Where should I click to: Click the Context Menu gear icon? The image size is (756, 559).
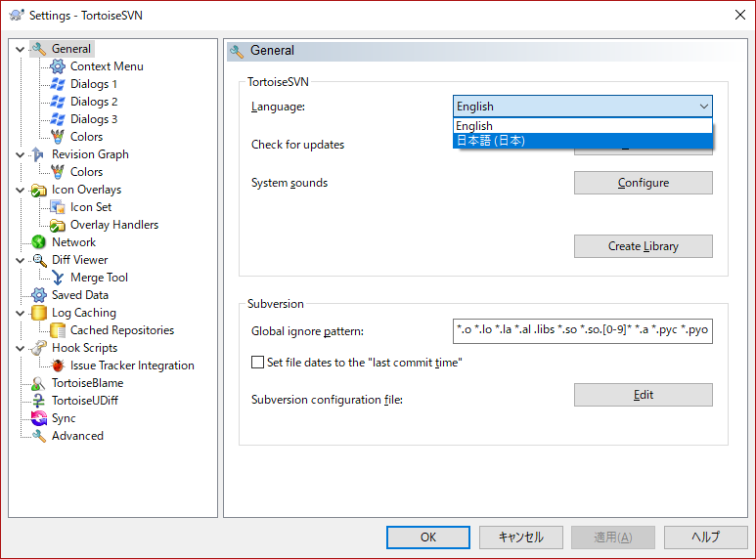point(58,66)
